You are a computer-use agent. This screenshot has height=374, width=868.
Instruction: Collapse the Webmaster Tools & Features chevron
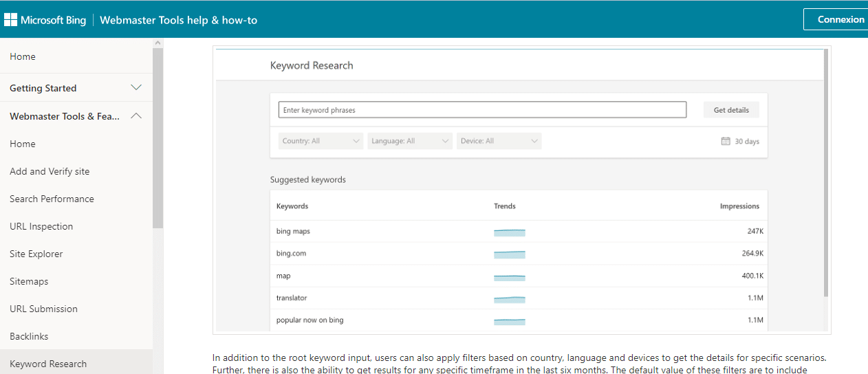136,115
